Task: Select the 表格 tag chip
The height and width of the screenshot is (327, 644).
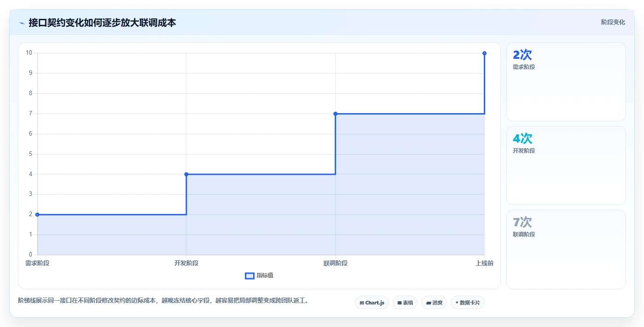Action: pos(405,303)
